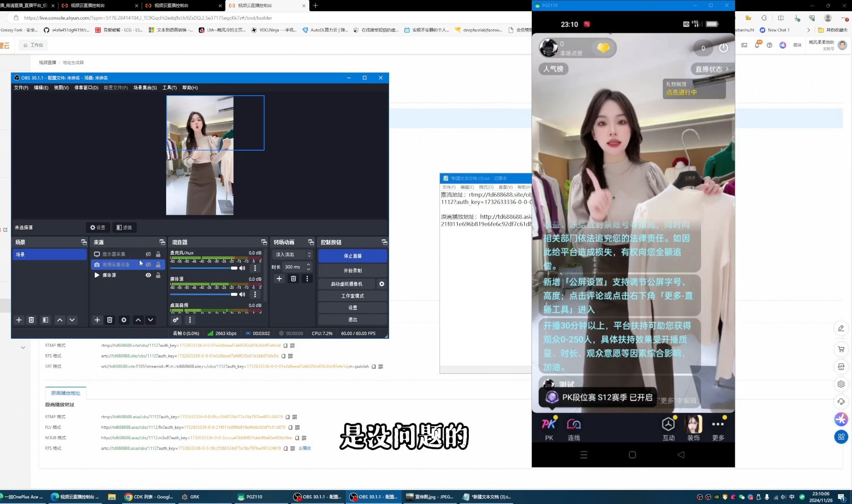Image resolution: width=852 pixels, height=504 pixels.
Task: Expand 直播状态 on phone screen
Action: [x=711, y=69]
